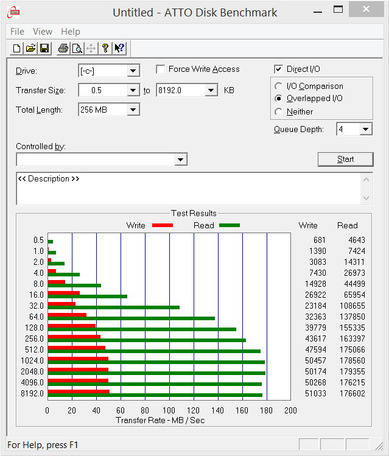The image size is (389, 456).
Task: Save results with the floppy disk icon
Action: 44,49
